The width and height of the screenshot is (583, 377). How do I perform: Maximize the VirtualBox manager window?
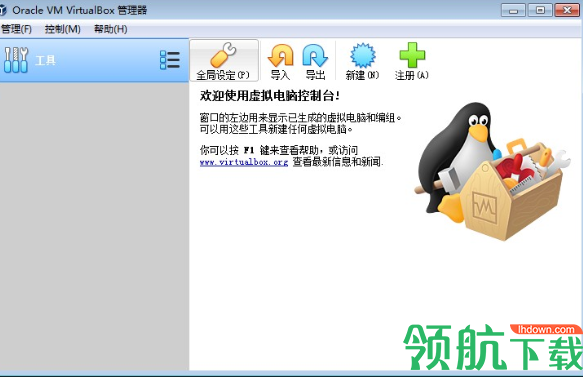[540, 10]
